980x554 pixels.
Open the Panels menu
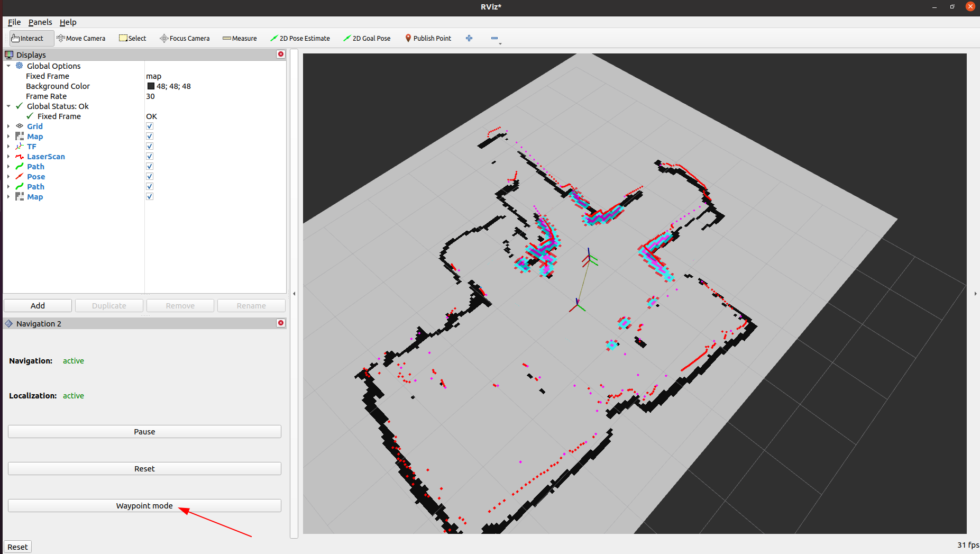pyautogui.click(x=40, y=22)
